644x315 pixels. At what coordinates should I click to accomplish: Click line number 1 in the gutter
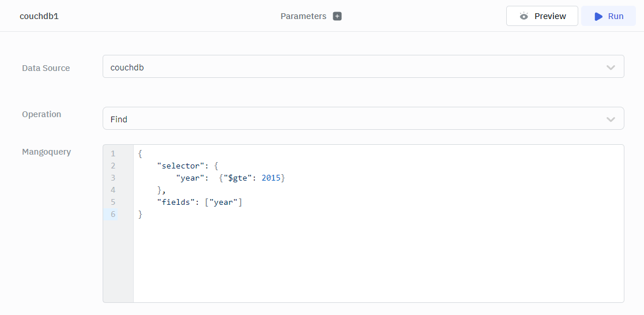113,153
